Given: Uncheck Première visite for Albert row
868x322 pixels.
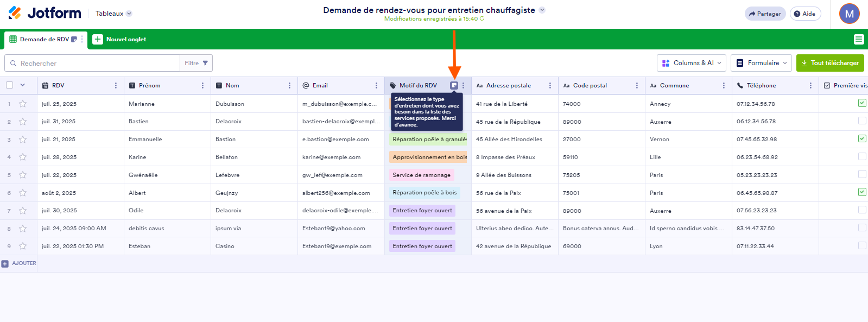Looking at the screenshot, I should (x=862, y=192).
